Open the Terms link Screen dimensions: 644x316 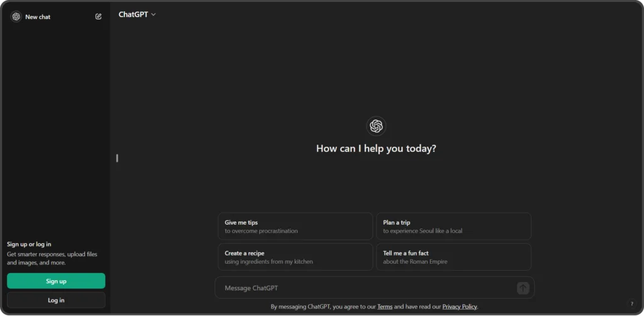385,307
